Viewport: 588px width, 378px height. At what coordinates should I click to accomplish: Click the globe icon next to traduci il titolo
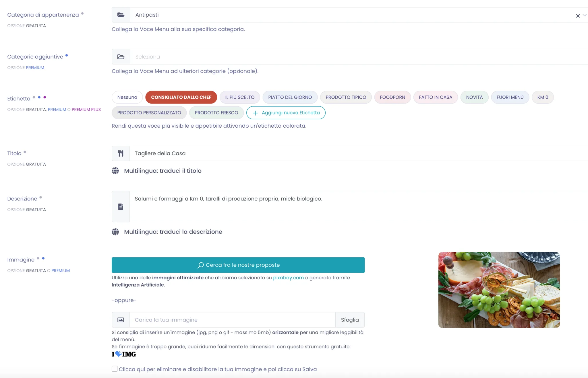click(115, 171)
